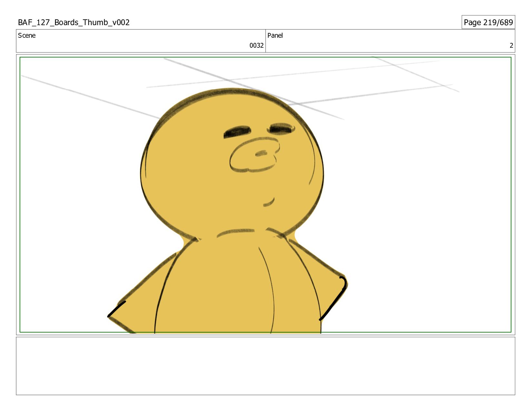Click the empty notes box below the panel
The width and height of the screenshot is (532, 411).
coord(265,366)
